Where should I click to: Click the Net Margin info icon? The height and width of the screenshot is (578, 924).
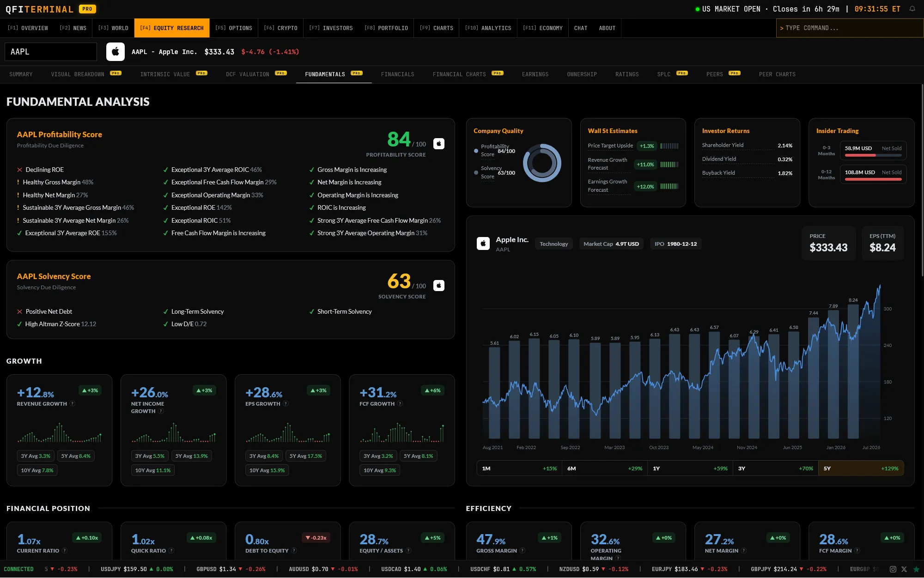744,551
